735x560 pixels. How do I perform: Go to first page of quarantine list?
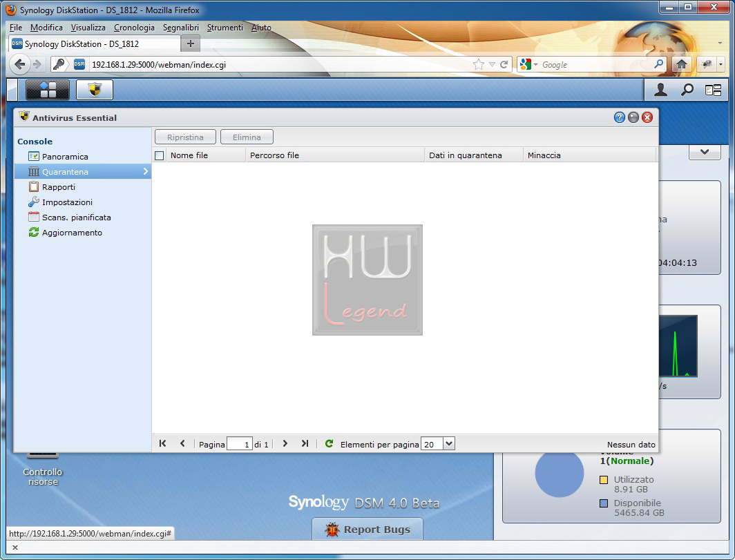click(x=162, y=443)
